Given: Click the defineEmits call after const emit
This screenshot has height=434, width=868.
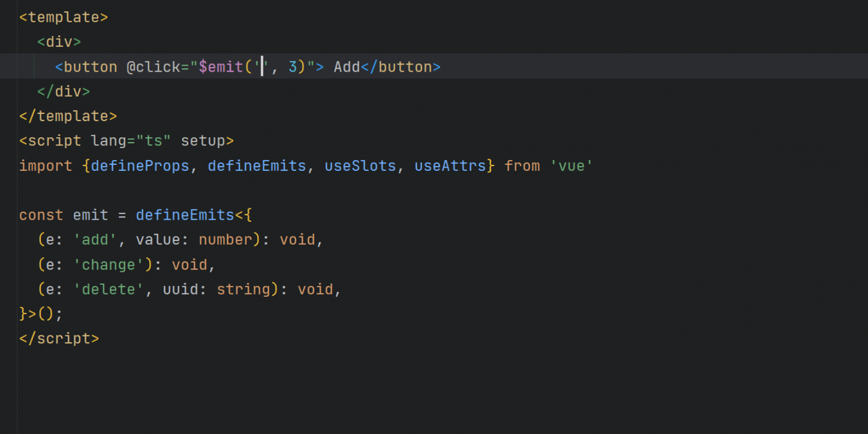Looking at the screenshot, I should [x=185, y=215].
